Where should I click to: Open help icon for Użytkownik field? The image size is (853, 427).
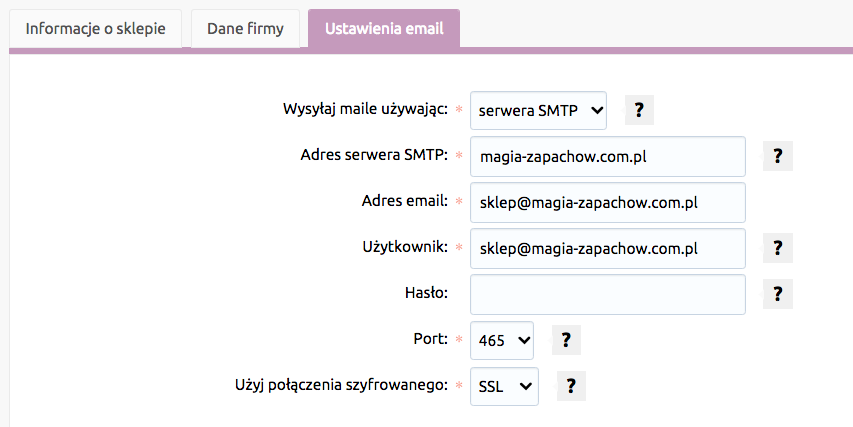click(x=778, y=248)
